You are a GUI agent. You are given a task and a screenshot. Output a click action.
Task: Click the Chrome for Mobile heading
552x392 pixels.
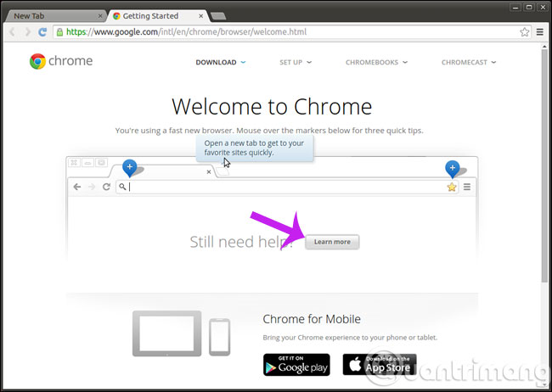point(312,319)
